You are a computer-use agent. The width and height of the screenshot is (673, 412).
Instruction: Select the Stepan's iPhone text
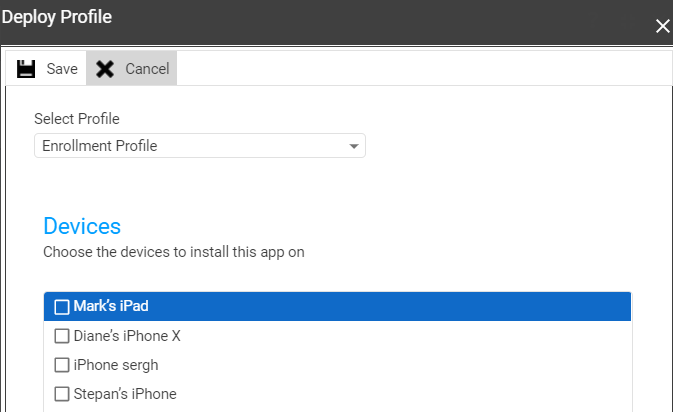coord(125,394)
